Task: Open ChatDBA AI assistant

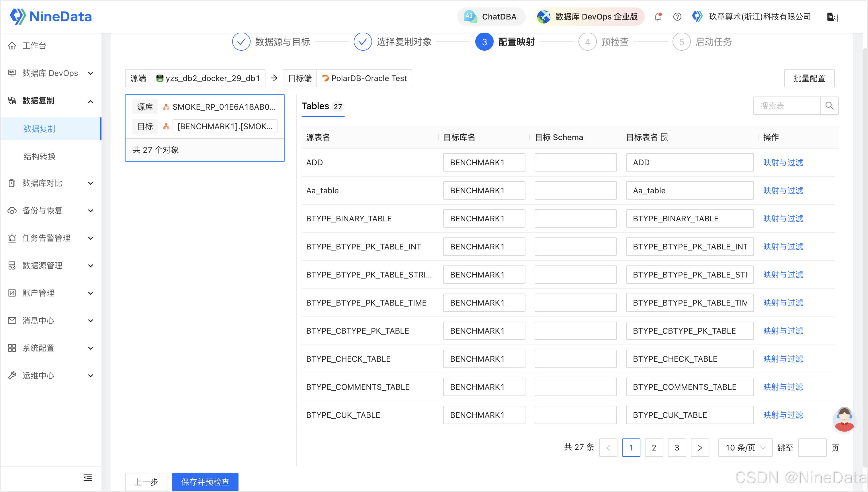Action: click(491, 17)
